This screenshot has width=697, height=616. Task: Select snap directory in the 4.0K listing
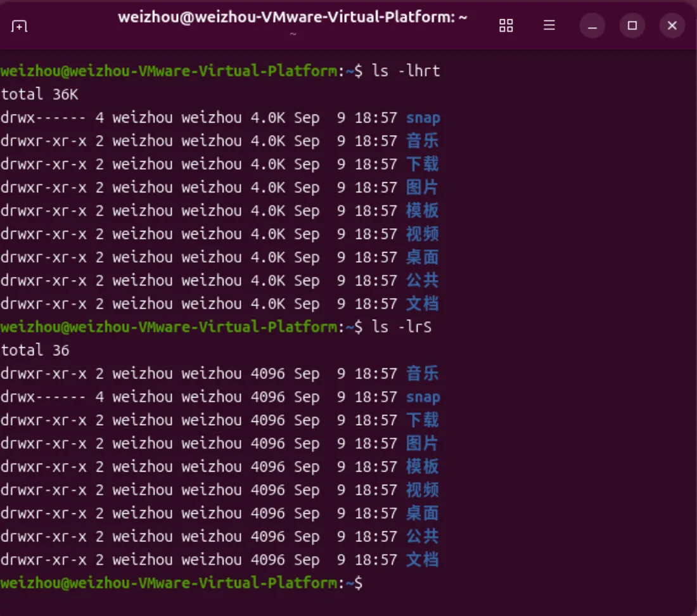[x=423, y=118]
